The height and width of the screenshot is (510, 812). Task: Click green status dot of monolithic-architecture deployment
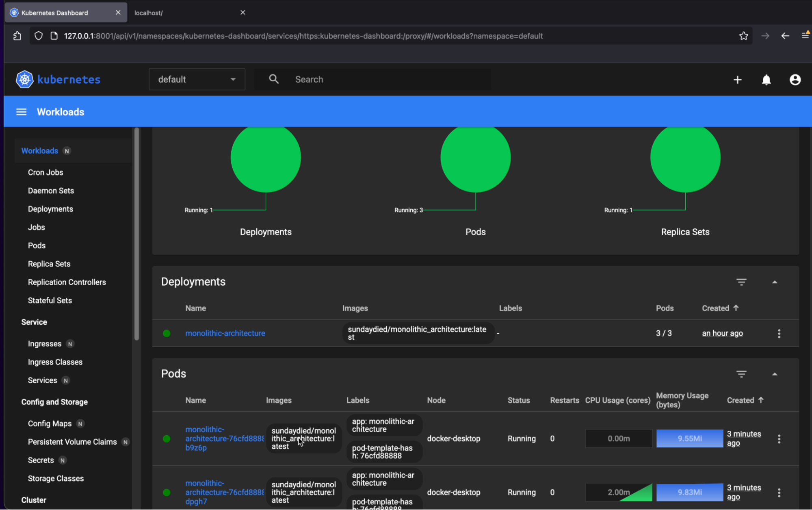click(x=167, y=333)
